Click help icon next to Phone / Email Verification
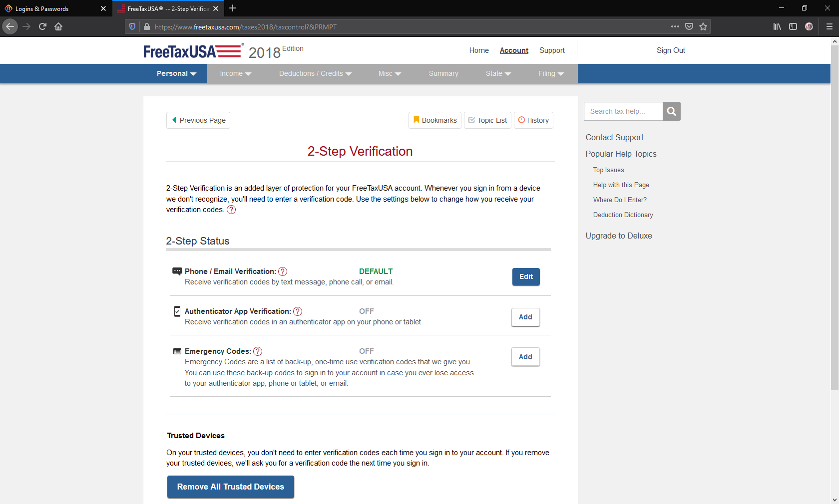Viewport: 839px width, 504px height. pos(283,271)
